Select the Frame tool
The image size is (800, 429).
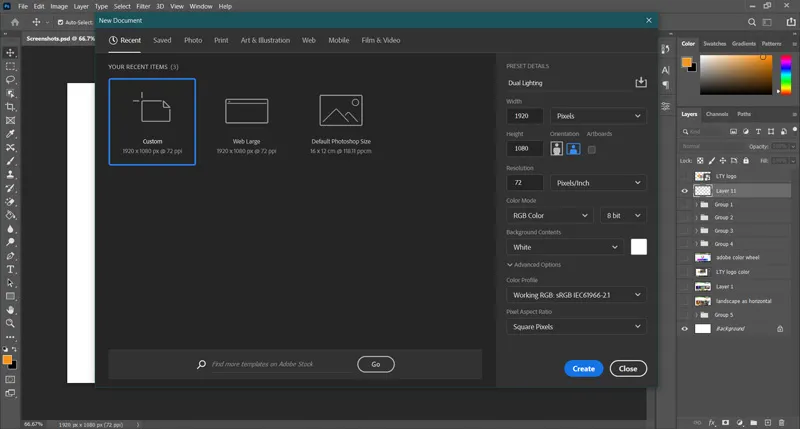[x=10, y=120]
